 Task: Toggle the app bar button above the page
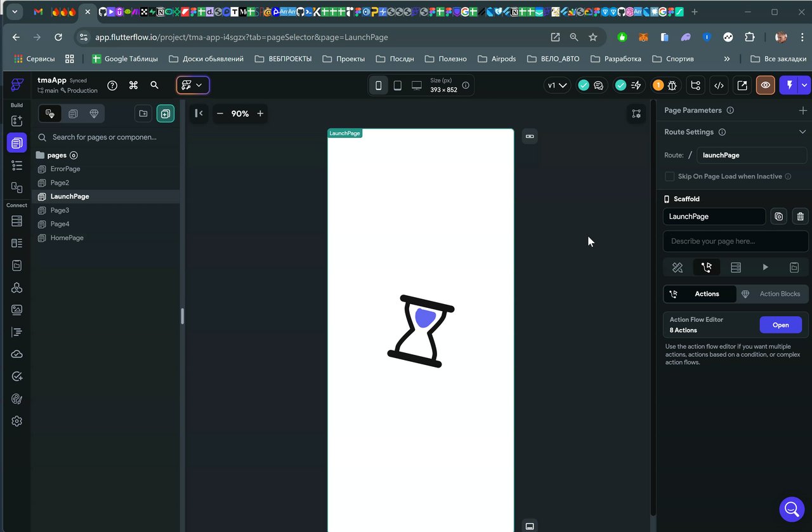(x=530, y=136)
